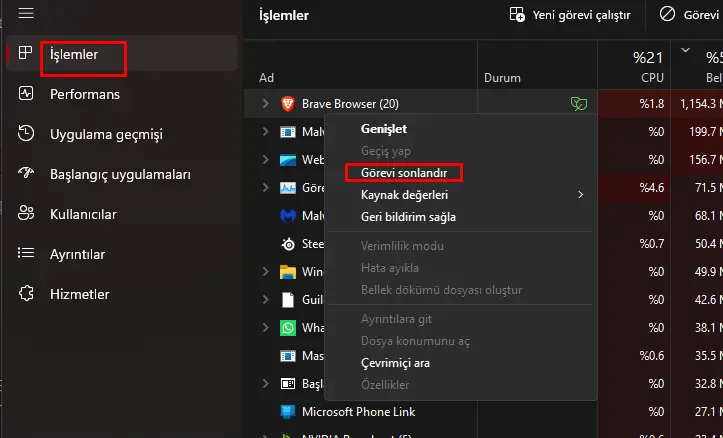The image size is (723, 438).
Task: Click the green efficiency leaf icon
Action: coord(579,104)
